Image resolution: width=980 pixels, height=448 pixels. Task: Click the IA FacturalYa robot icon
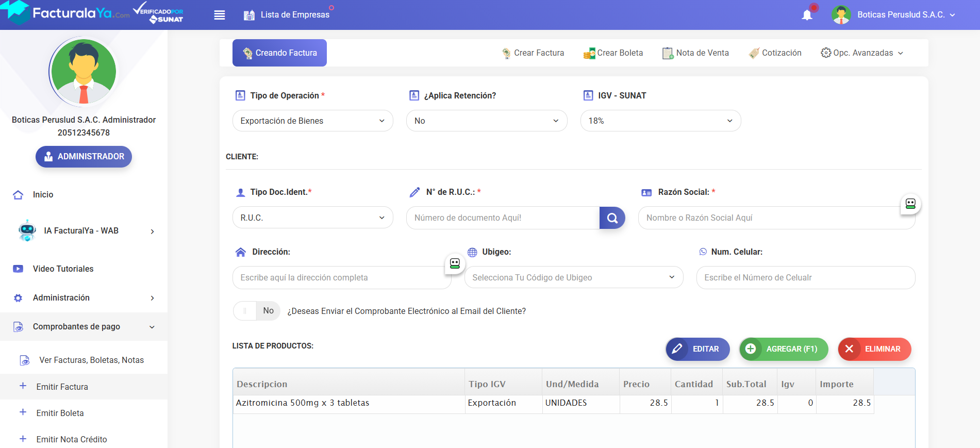click(27, 231)
